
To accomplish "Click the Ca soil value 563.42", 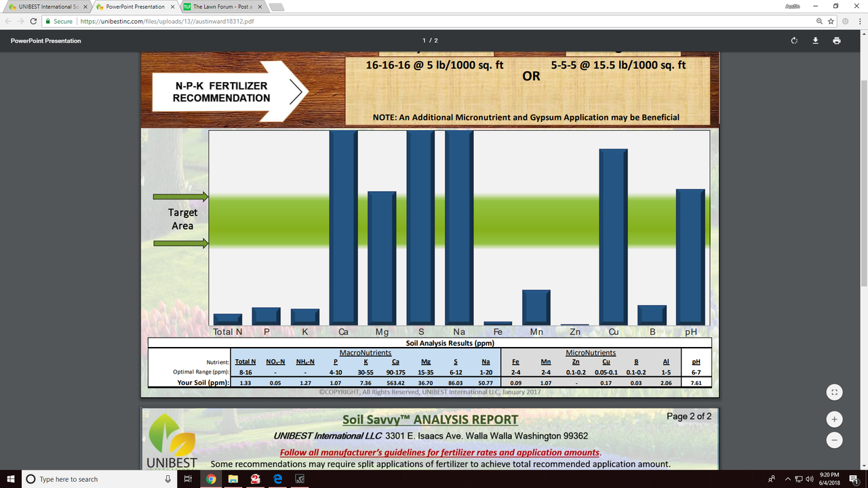I will [x=395, y=383].
